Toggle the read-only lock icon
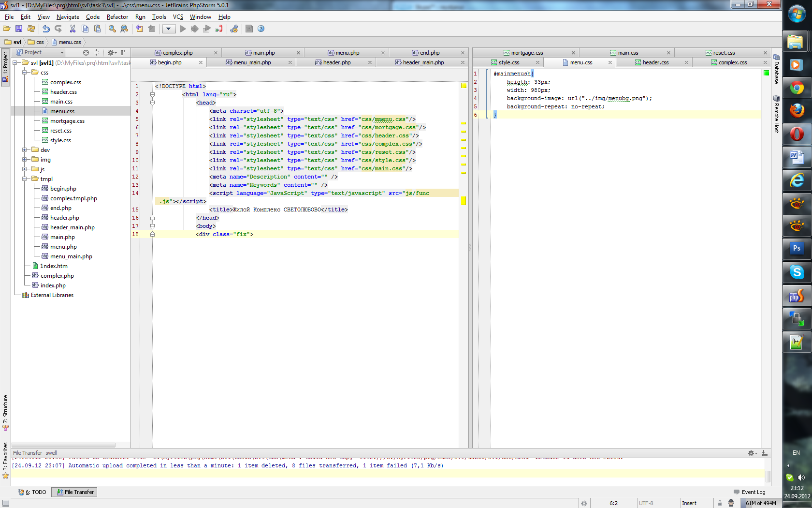This screenshot has height=508, width=812. [720, 503]
